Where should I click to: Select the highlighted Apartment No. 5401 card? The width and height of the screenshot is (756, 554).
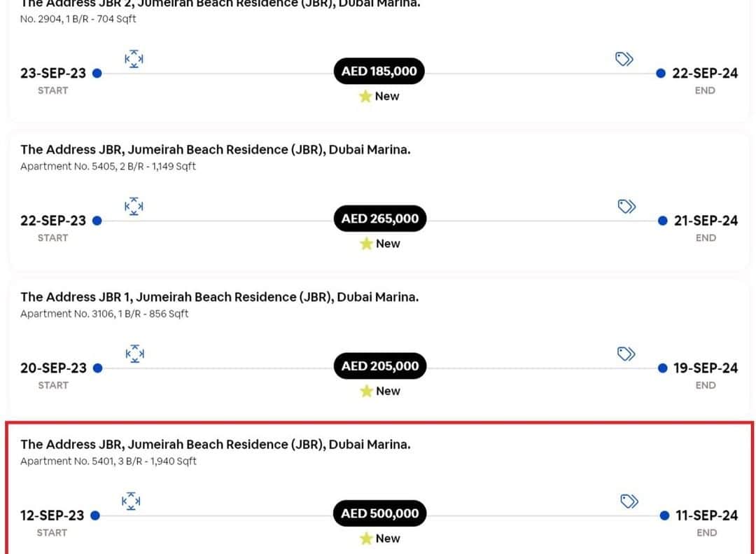(379, 488)
